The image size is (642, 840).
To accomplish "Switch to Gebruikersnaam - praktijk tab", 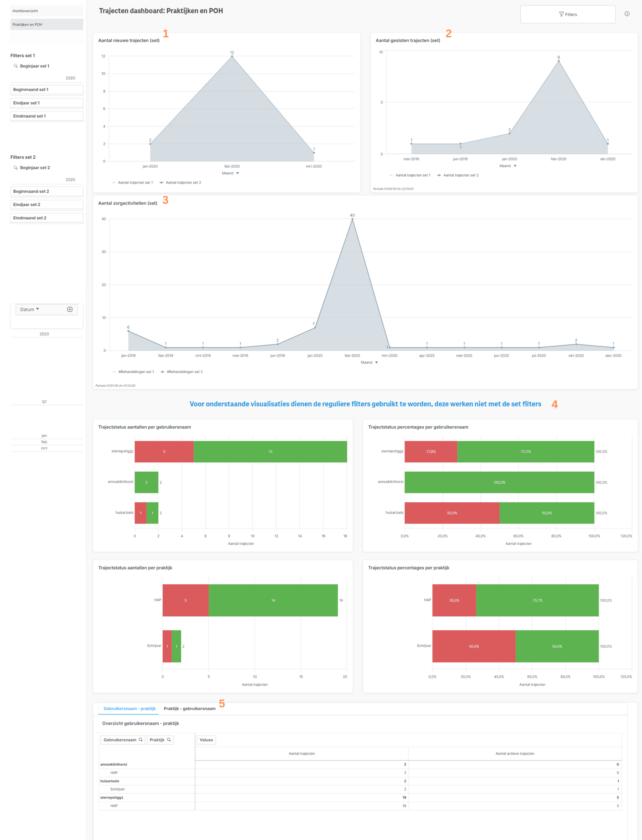I will [129, 709].
